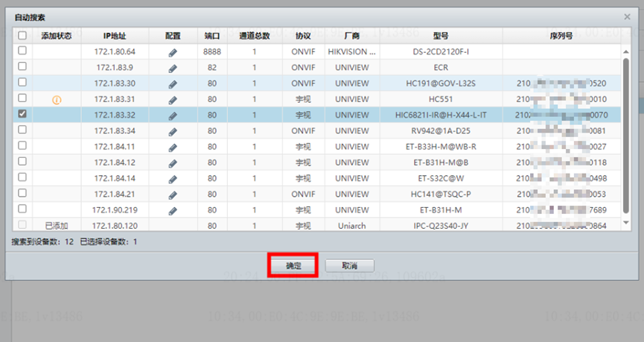
Task: Select model HC551 cell
Action: coord(441,99)
